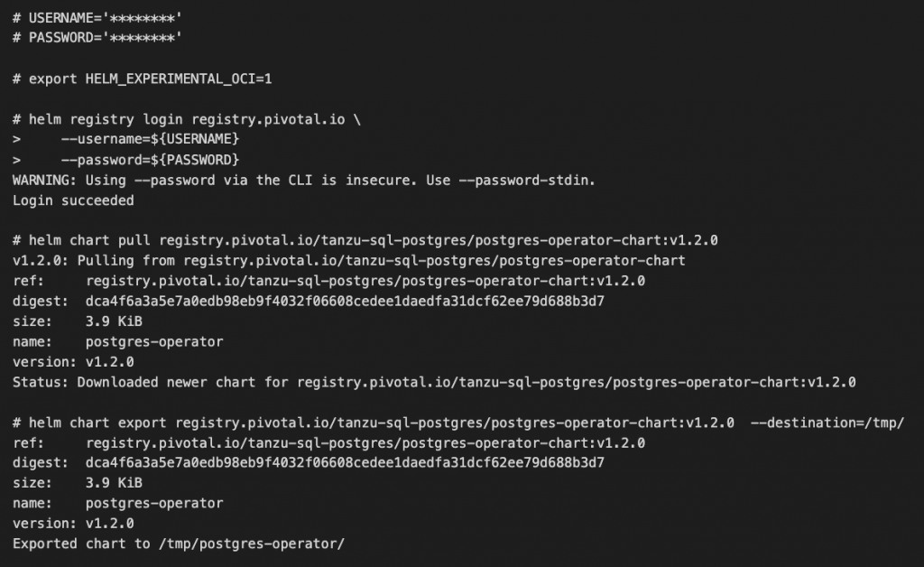Click the export HELM_EXPERIMENTAL_OCI=1 command
The width and height of the screenshot is (924, 567).
click(x=143, y=79)
